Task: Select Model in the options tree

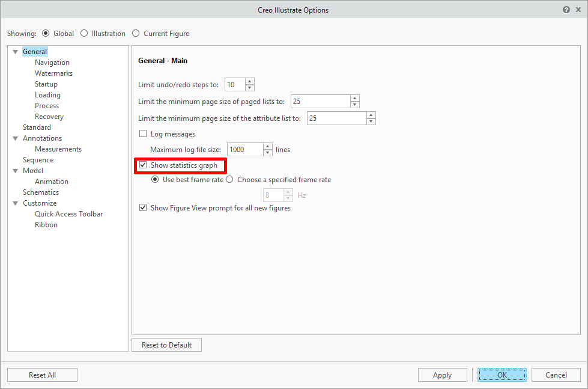Action: (33, 171)
